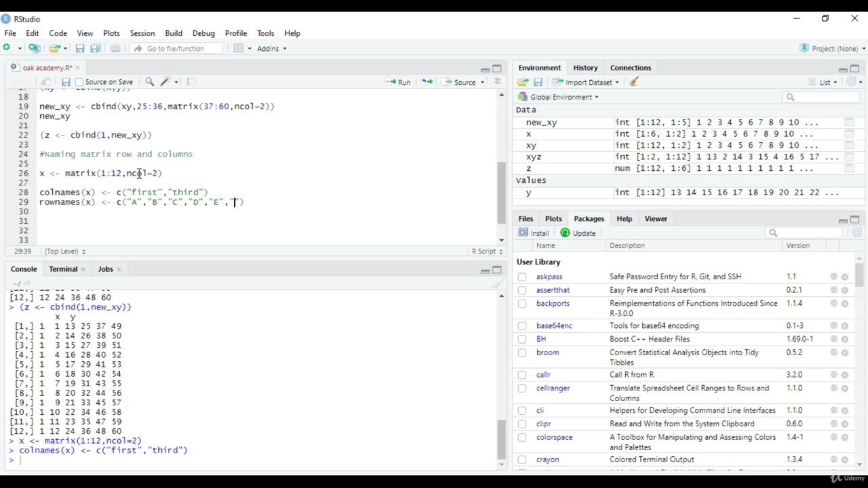Save current document from main toolbar
The height and width of the screenshot is (488, 868).
80,48
